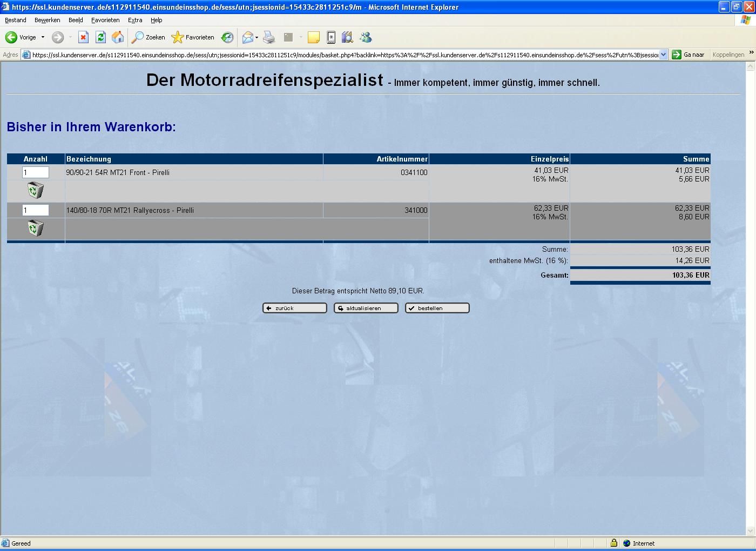Open the address bar URL dropdown

click(x=664, y=55)
